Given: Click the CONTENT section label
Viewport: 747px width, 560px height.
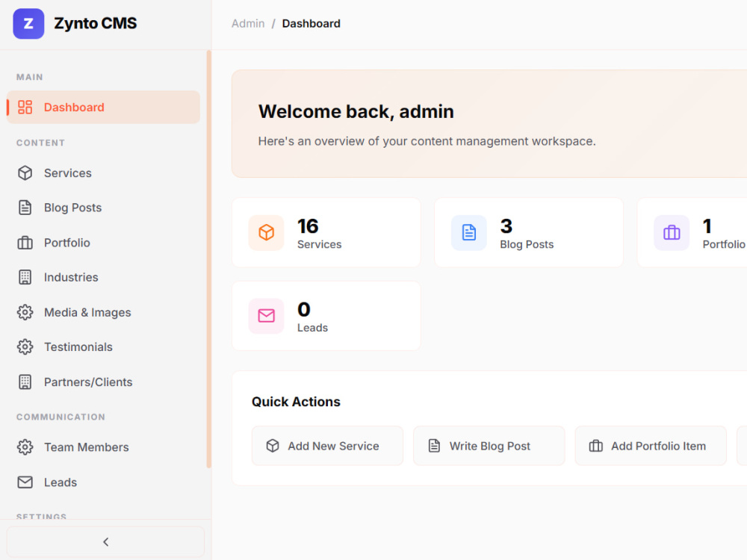Looking at the screenshot, I should [x=40, y=143].
